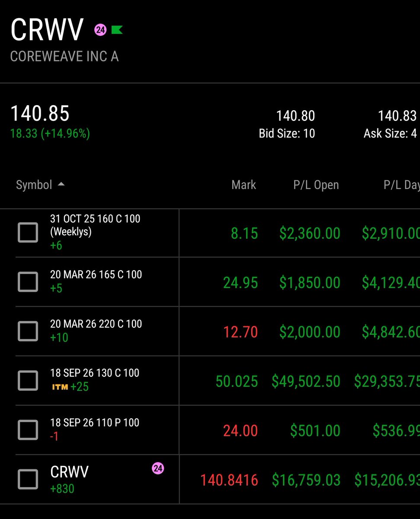Screen dimensions: 420x519
Task: Open the 31 OCT 25 160 C Weeklys position
Action: [x=95, y=225]
